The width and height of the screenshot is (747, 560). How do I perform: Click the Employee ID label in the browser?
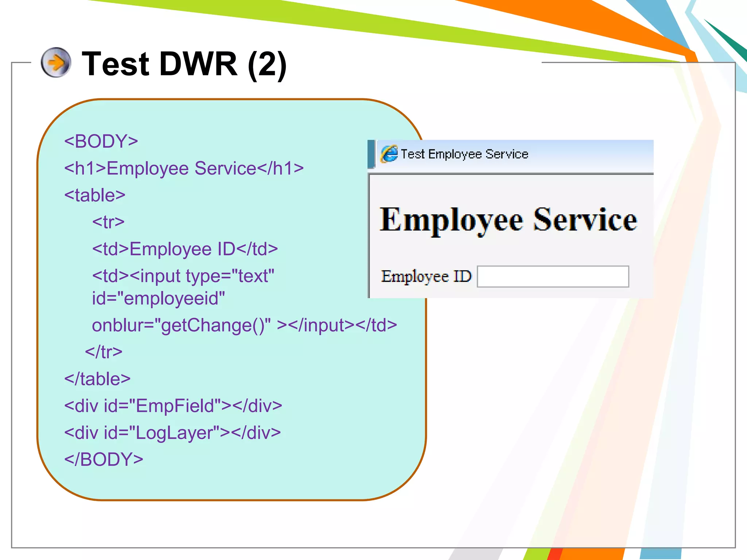click(426, 277)
